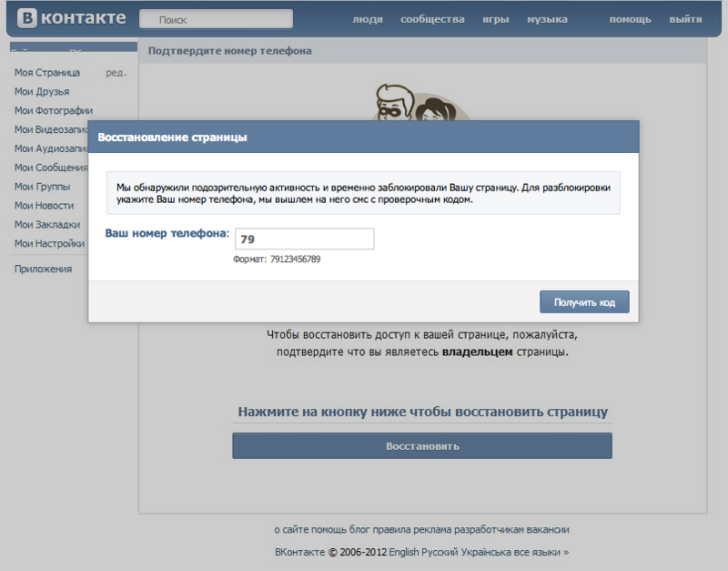728x571 pixels.
Task: Open the вакансии footer link
Action: [548, 530]
